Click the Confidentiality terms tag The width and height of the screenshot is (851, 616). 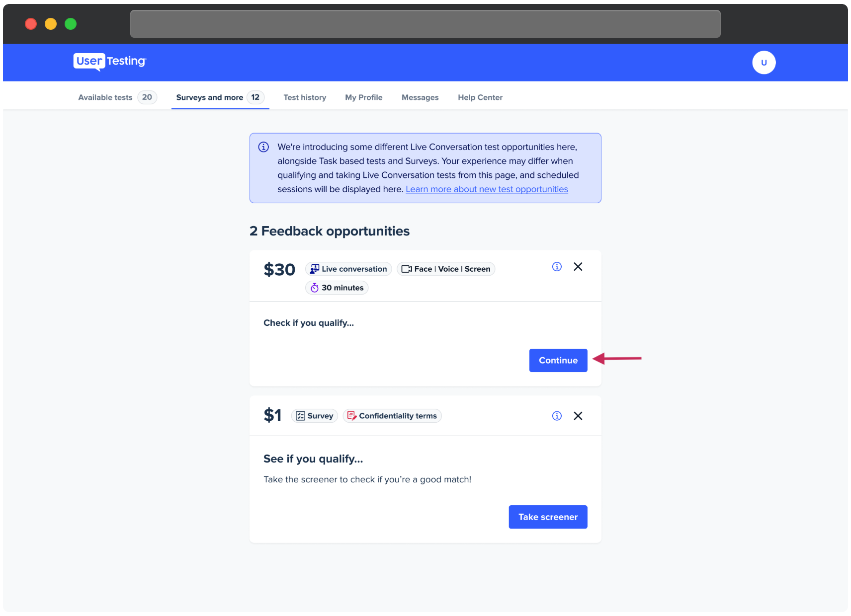[x=392, y=416]
